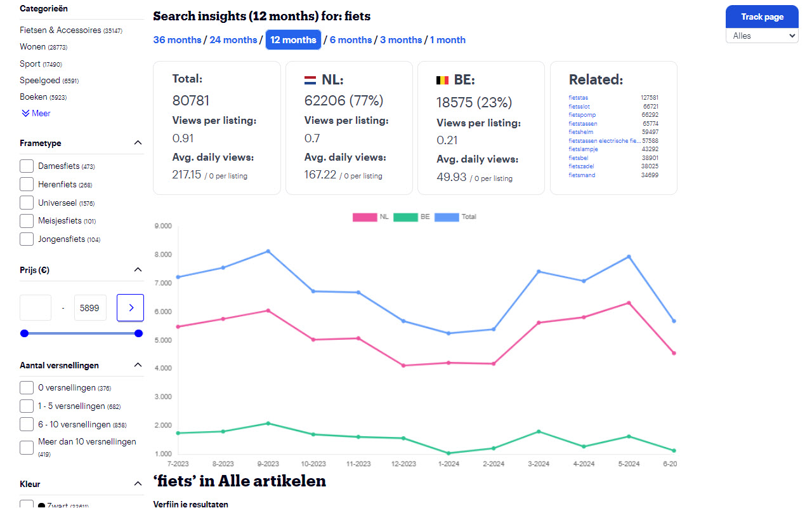Toggle the NL pink legend swatch
The height and width of the screenshot is (508, 812).
pos(365,217)
